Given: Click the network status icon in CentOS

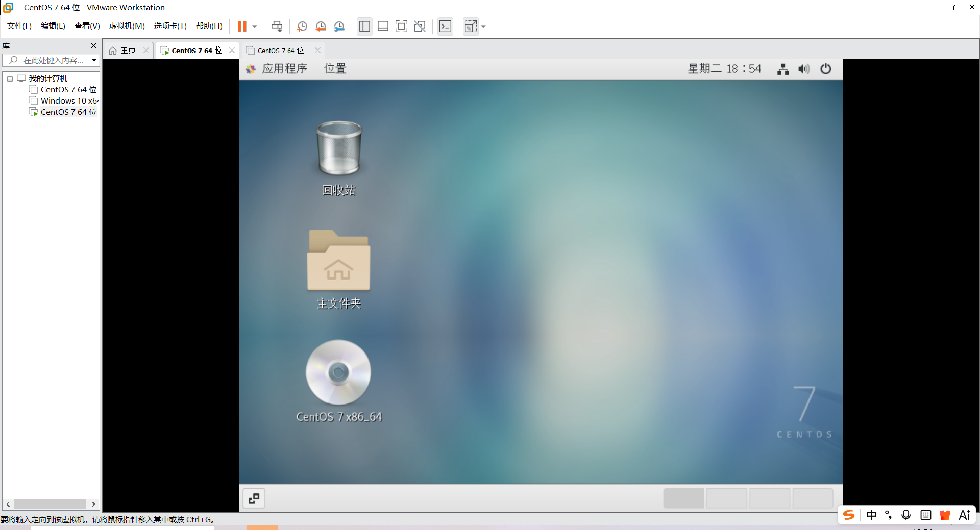Looking at the screenshot, I should coord(783,69).
